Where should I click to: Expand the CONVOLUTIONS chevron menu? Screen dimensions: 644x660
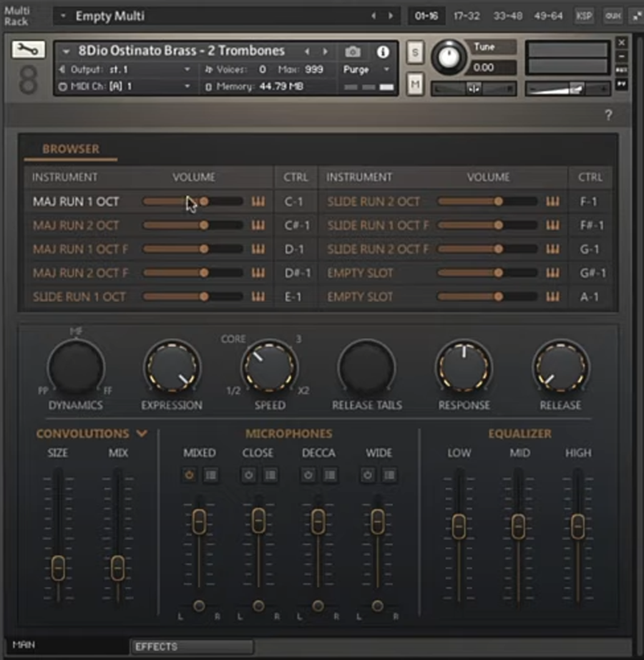click(x=142, y=433)
